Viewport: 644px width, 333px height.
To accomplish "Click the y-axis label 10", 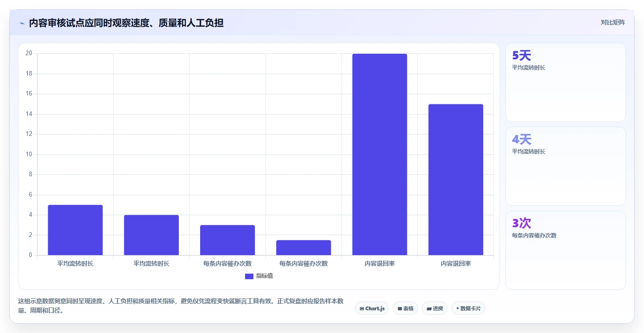I will (x=29, y=154).
